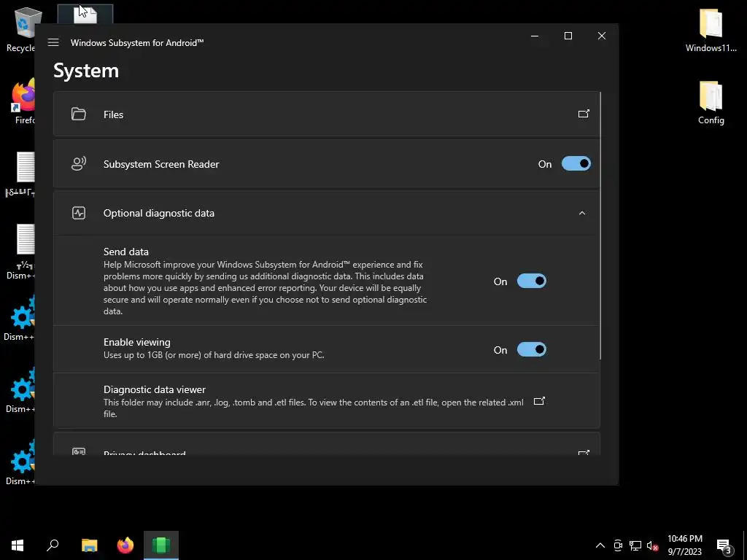Click the taskbar clock showing 10:46 PM
Image resolution: width=747 pixels, height=560 pixels.
coord(684,545)
